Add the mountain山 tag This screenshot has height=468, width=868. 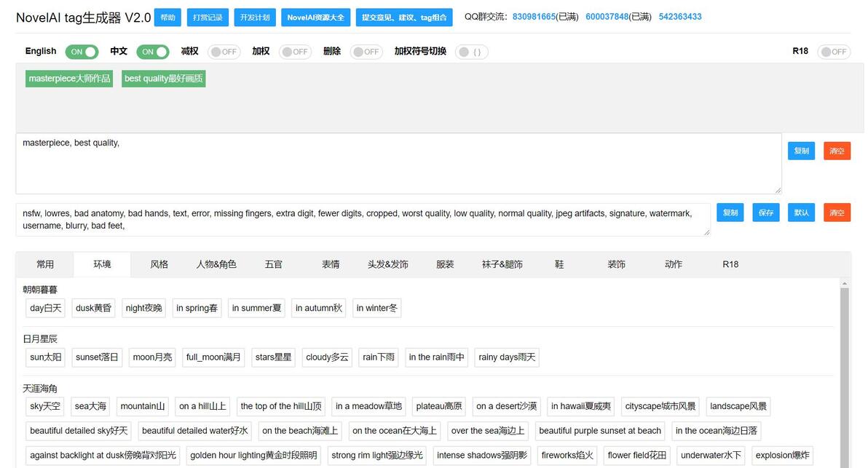[142, 407]
